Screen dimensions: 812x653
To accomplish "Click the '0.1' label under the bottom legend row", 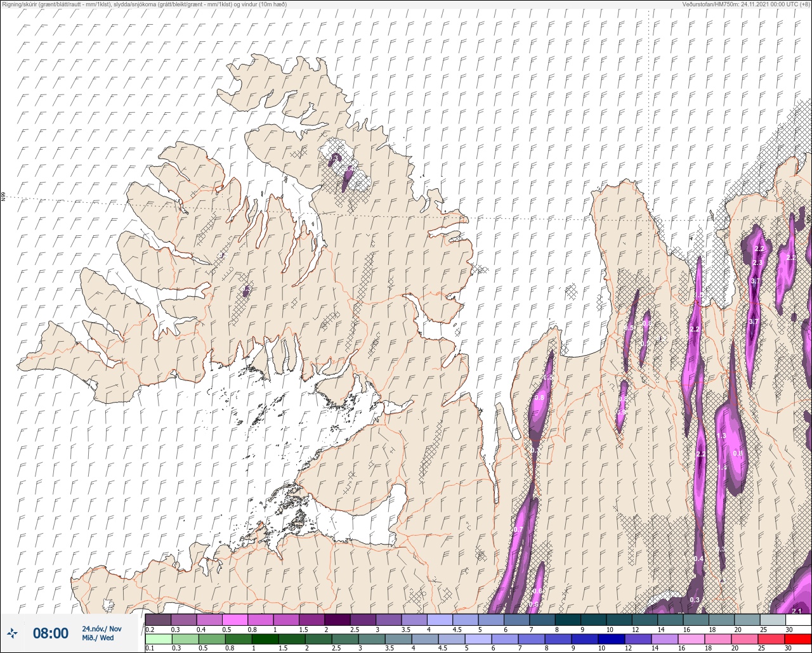I will [x=150, y=648].
